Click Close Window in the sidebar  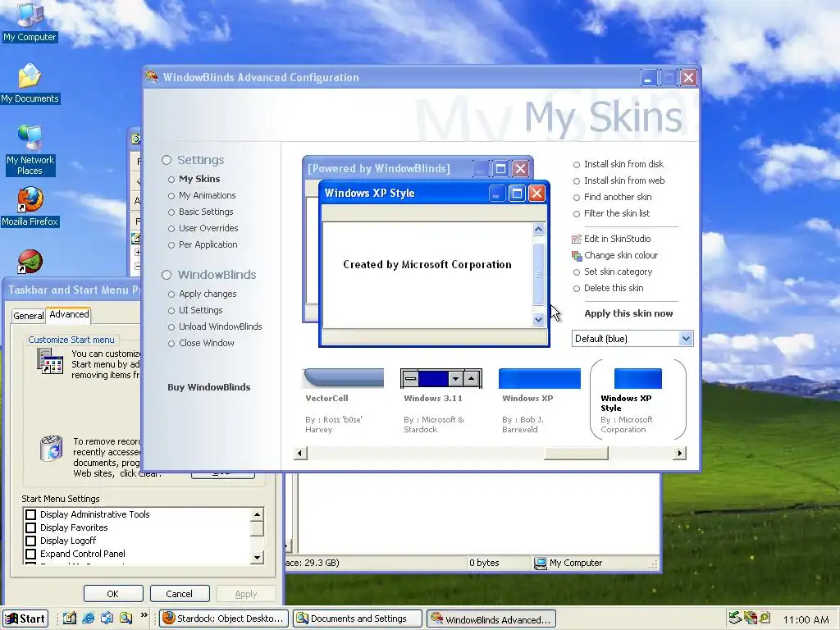pos(201,344)
